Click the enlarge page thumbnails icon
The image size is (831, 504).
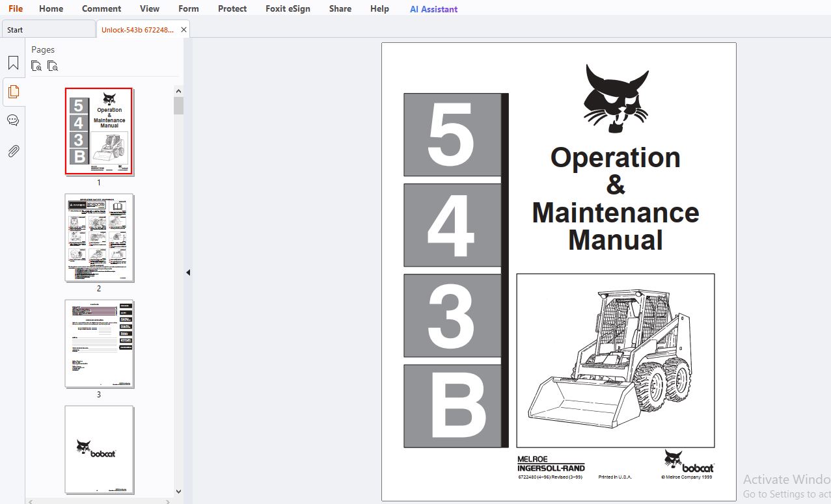pyautogui.click(x=36, y=66)
